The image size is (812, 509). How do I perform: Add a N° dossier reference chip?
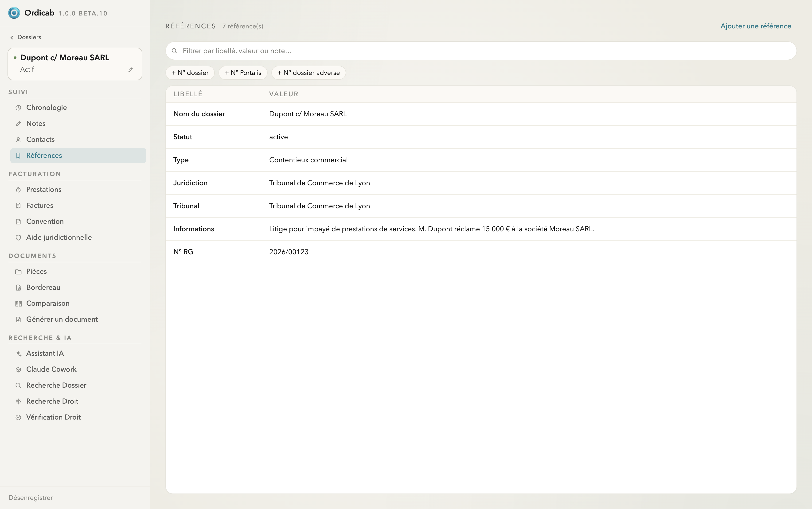point(190,73)
